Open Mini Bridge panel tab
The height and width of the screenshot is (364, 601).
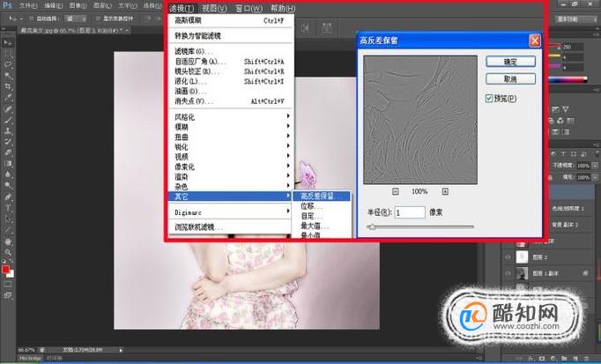30,358
